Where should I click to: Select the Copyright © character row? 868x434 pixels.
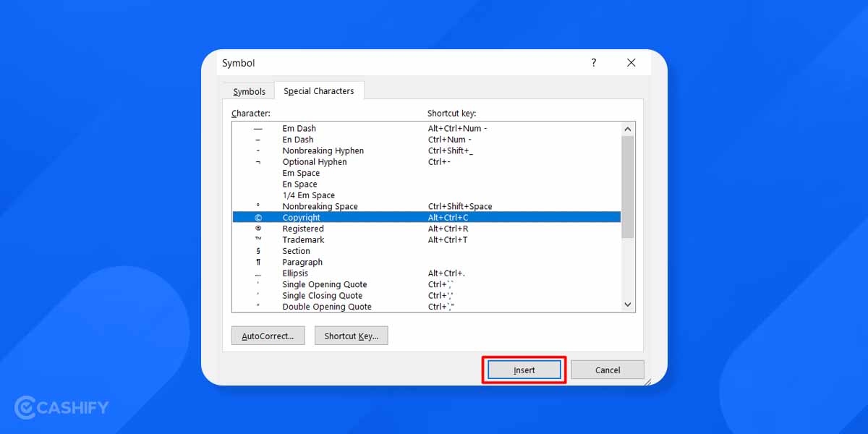(362, 217)
